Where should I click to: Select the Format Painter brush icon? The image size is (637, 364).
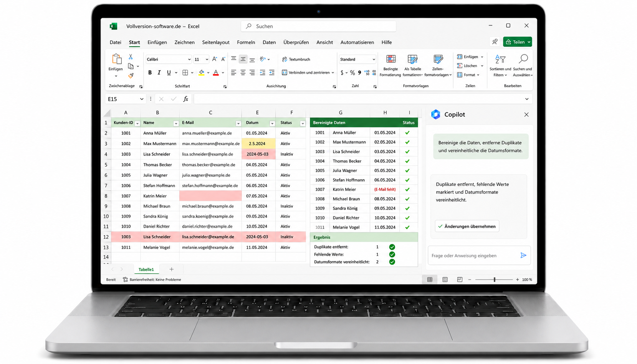131,76
